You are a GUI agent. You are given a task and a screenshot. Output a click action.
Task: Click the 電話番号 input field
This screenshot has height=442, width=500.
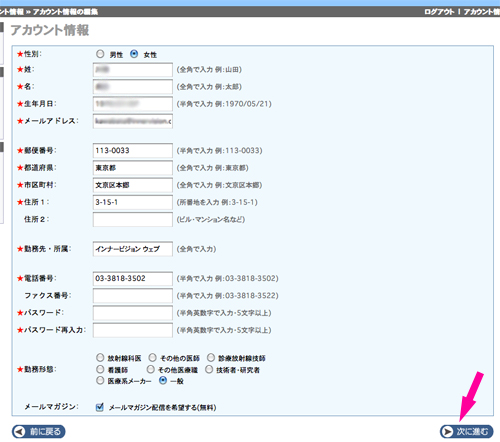[x=133, y=278]
